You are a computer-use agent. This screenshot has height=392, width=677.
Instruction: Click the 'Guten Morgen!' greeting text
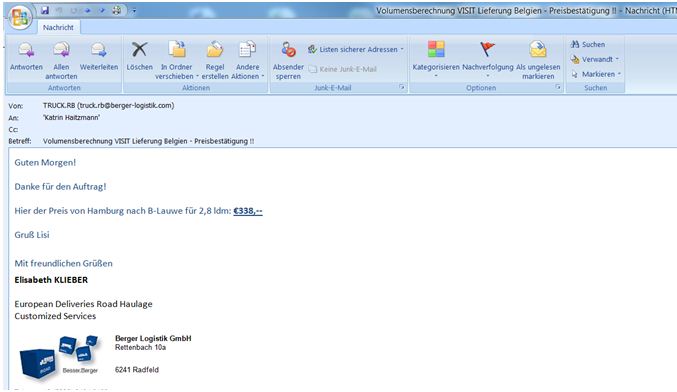point(45,162)
